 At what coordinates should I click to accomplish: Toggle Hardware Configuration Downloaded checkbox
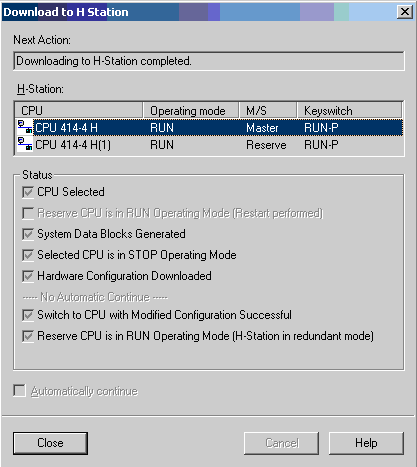pos(28,276)
